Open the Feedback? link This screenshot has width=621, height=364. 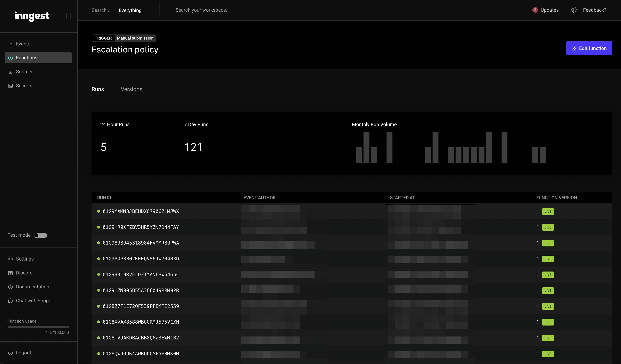point(594,10)
